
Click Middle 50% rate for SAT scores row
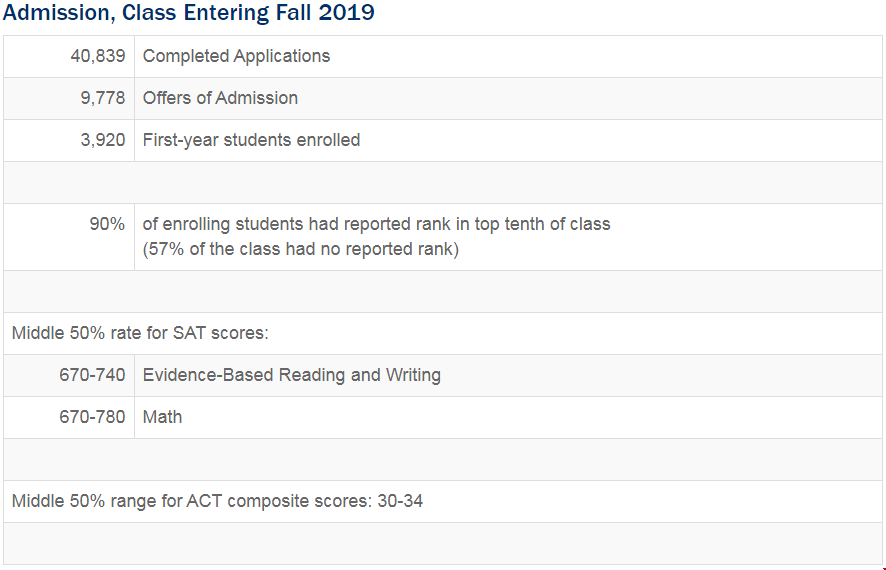(443, 333)
